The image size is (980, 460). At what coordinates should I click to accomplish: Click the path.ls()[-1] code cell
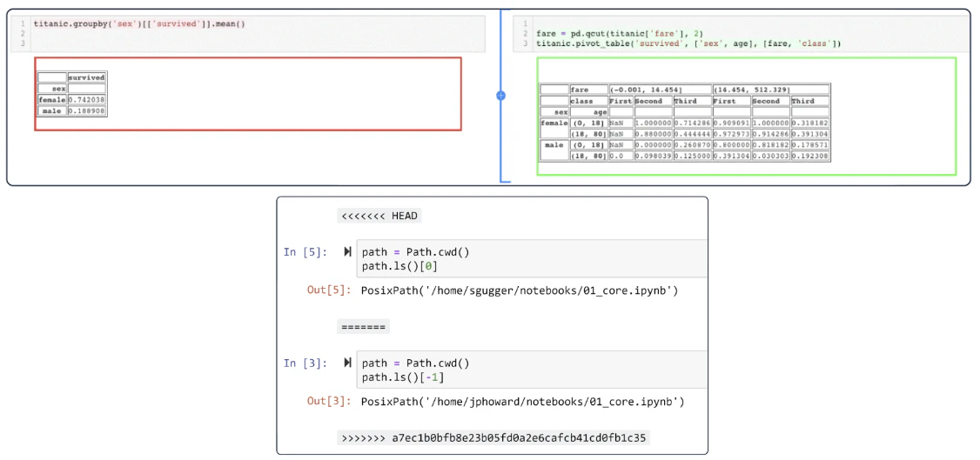point(532,370)
